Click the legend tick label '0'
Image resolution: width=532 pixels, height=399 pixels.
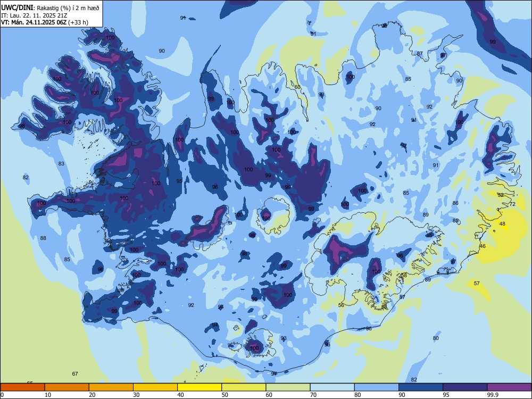tap(2, 395)
